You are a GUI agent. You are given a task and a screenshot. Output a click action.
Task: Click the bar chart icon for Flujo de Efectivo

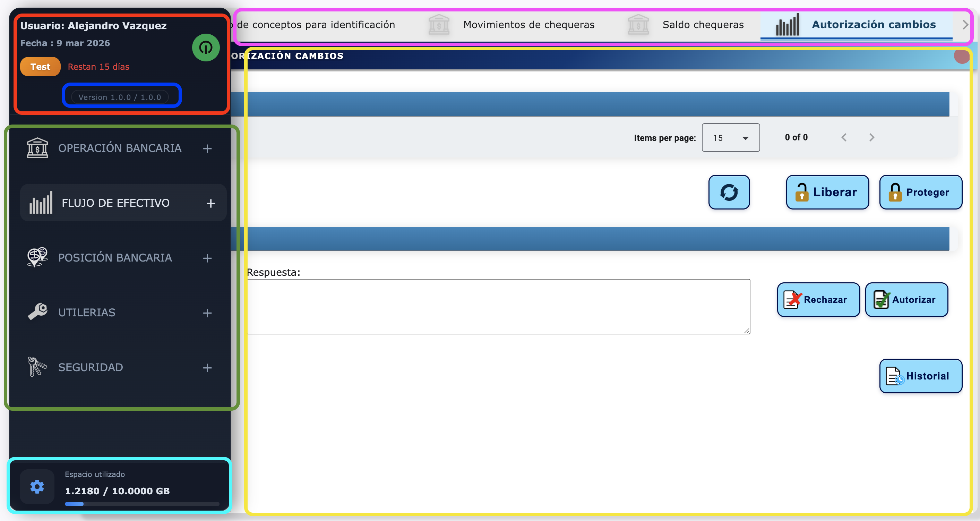click(41, 203)
